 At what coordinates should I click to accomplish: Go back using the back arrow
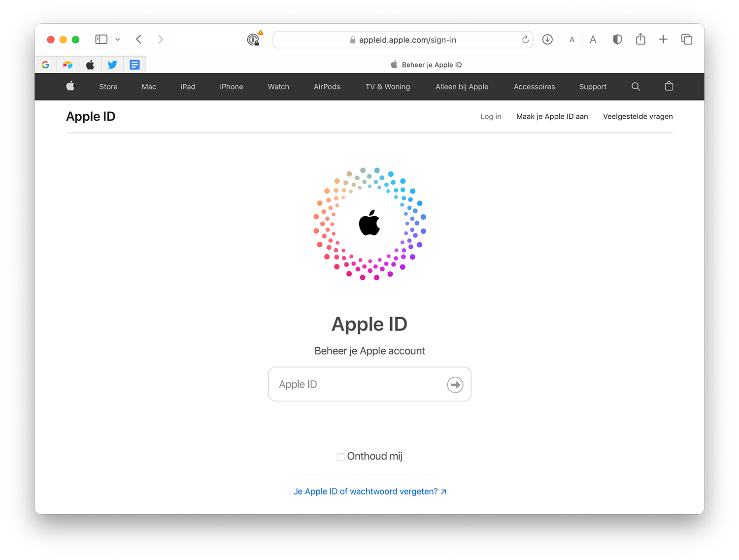coord(139,39)
